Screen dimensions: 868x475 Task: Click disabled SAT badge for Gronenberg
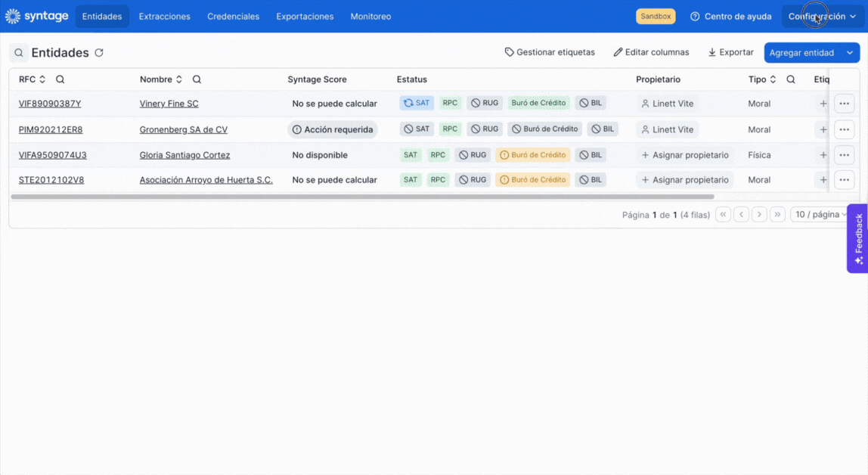417,129
